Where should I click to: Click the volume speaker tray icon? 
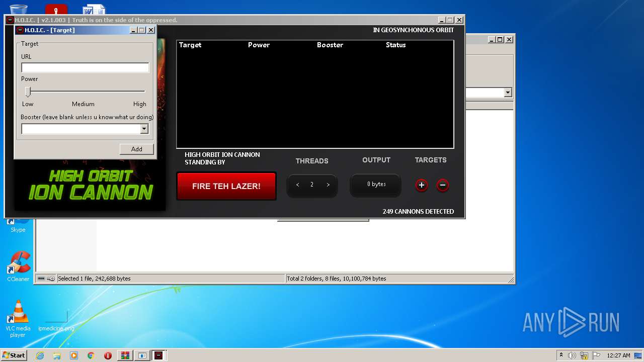tap(572, 355)
